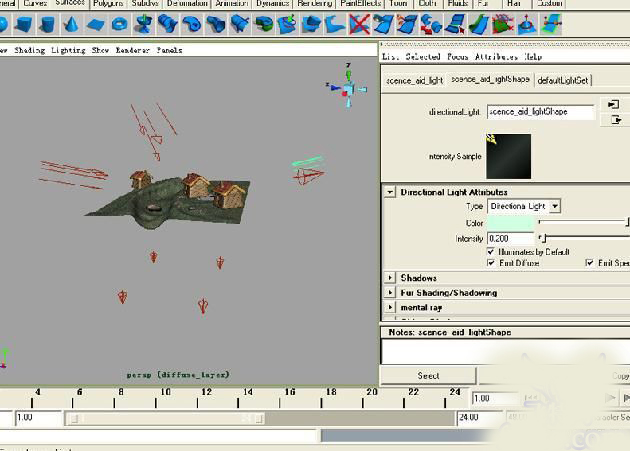Create a NURBS cube from the shelf

(x=23, y=24)
